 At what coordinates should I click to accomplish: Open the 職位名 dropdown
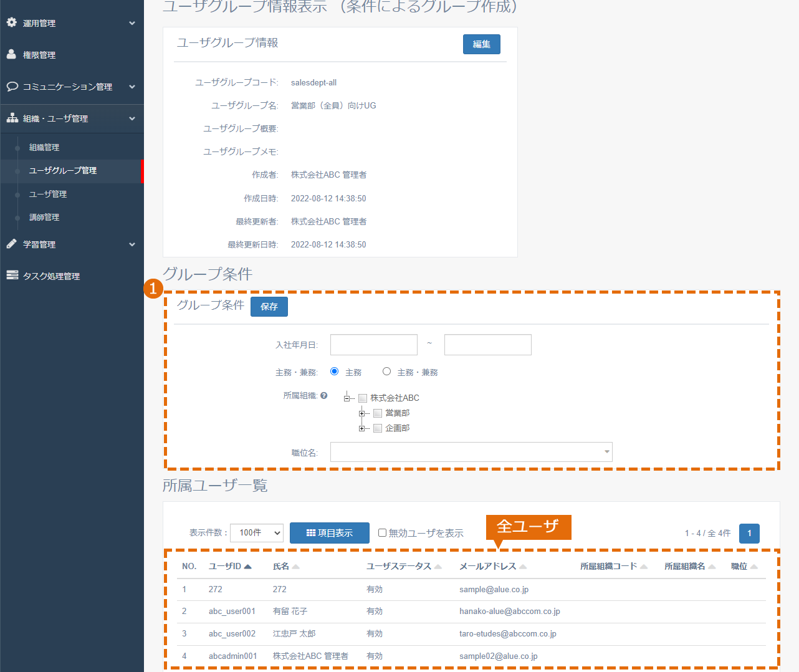click(x=471, y=452)
